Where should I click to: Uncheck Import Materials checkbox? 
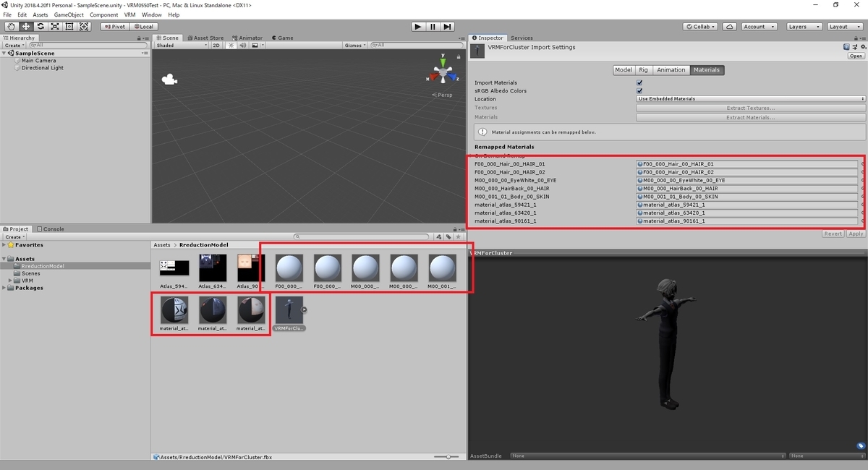[639, 82]
